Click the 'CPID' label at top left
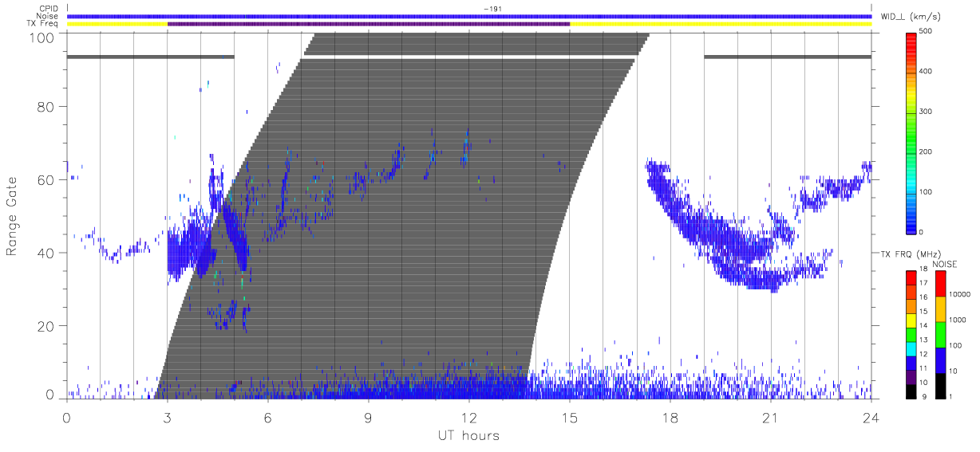 point(49,8)
